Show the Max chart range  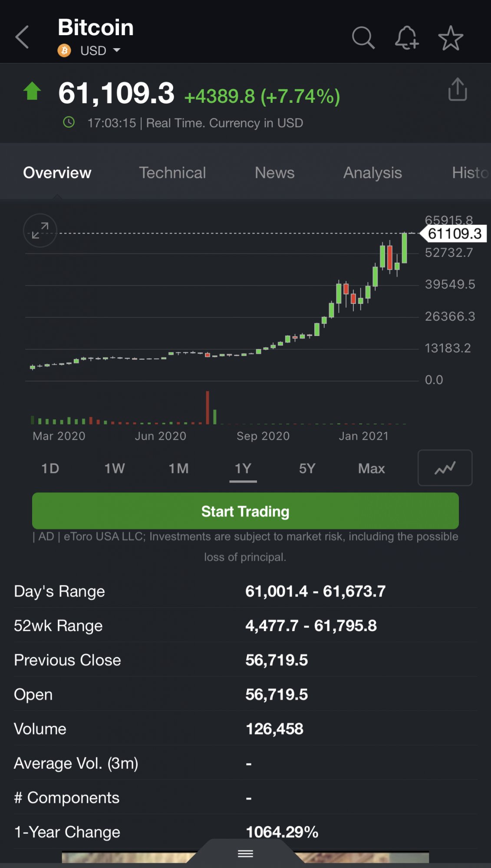pyautogui.click(x=371, y=469)
